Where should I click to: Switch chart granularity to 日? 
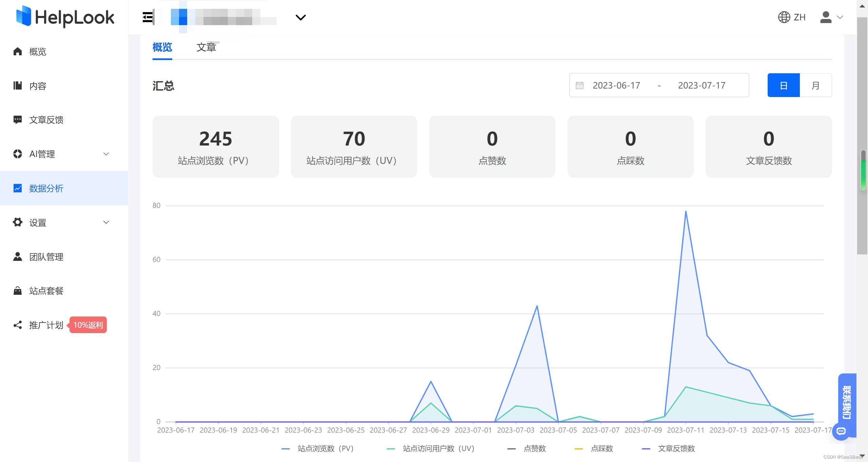[783, 85]
